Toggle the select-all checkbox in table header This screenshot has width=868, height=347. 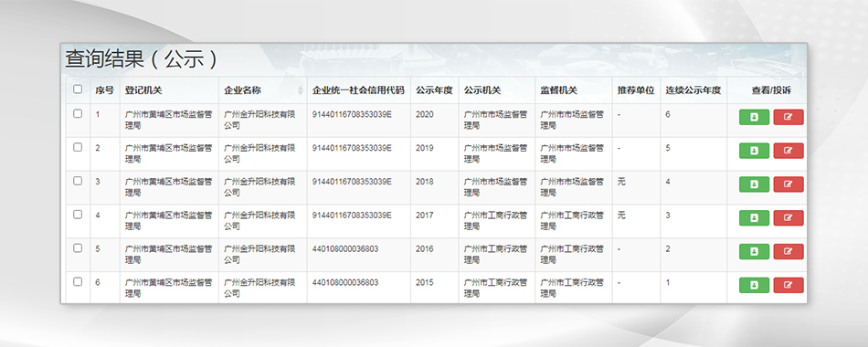pos(78,89)
